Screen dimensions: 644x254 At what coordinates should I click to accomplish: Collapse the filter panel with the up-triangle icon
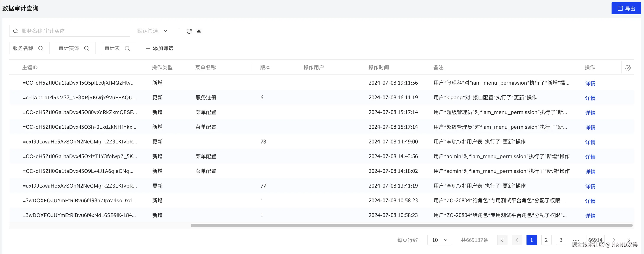199,31
